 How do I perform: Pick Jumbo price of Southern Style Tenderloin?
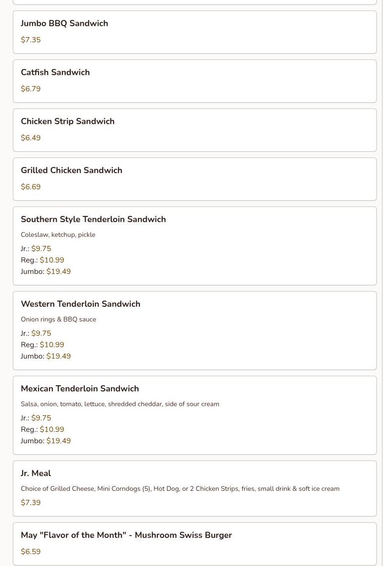[x=58, y=272]
